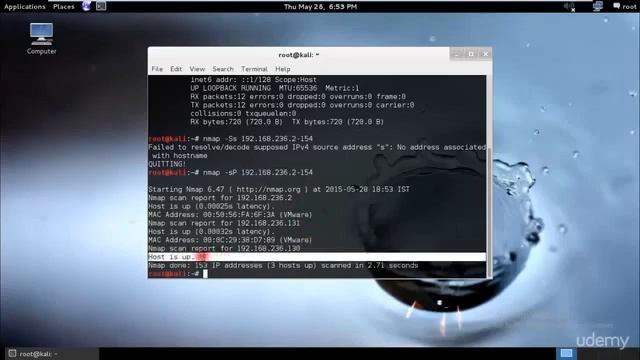Click 'Starting Nmap 6.47' line

279,189
